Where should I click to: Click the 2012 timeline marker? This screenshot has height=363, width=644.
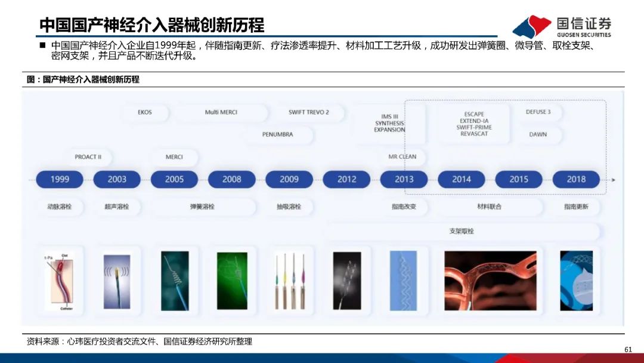346,179
